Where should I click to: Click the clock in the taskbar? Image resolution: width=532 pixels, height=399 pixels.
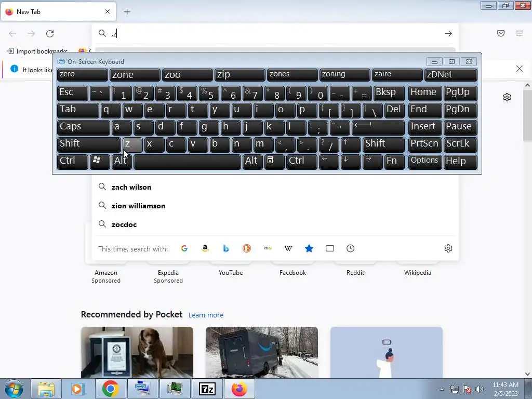505,389
